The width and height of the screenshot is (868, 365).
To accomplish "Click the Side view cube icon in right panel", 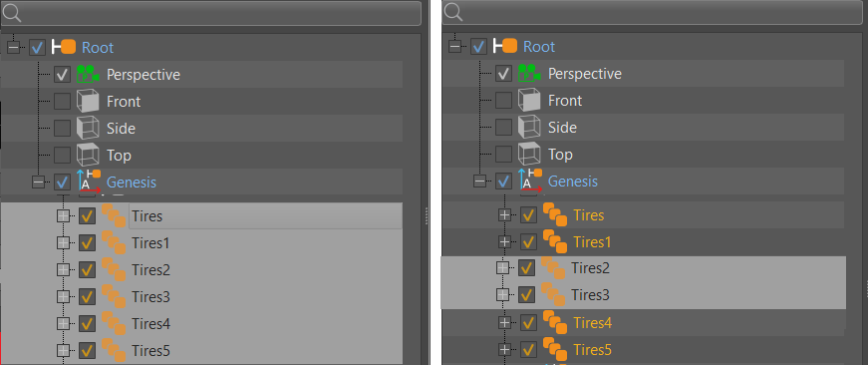I will 528,128.
